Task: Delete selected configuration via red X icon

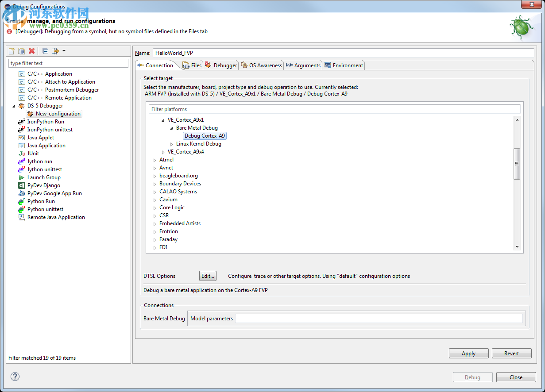Action: pos(31,51)
